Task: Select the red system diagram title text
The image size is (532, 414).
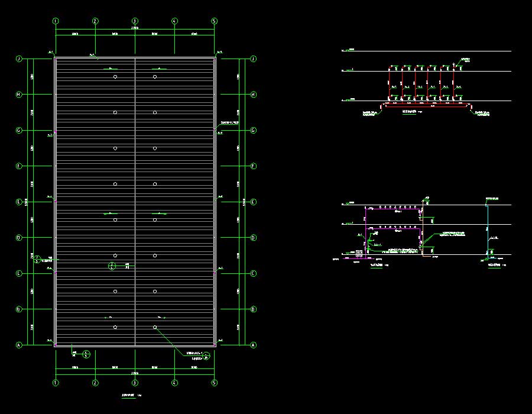Action: [x=409, y=112]
